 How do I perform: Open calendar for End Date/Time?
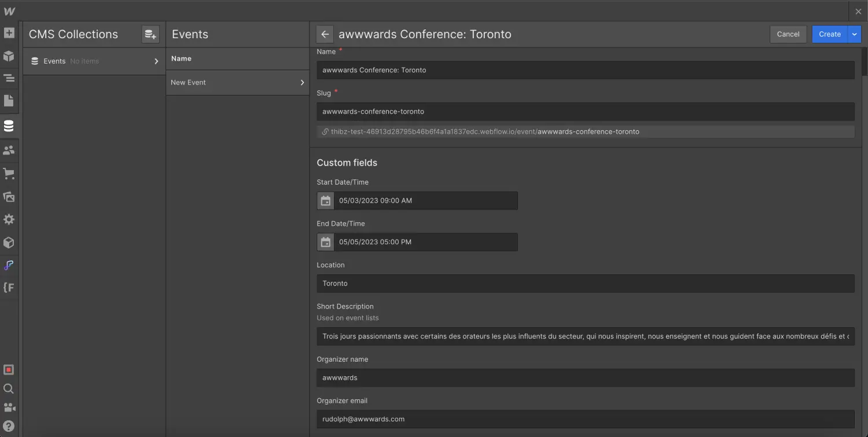(x=326, y=242)
